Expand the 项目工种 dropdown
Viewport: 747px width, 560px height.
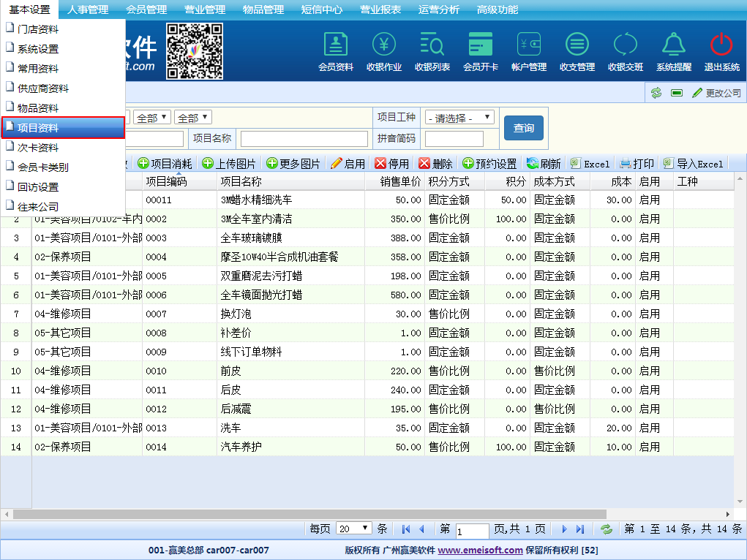[x=459, y=118]
